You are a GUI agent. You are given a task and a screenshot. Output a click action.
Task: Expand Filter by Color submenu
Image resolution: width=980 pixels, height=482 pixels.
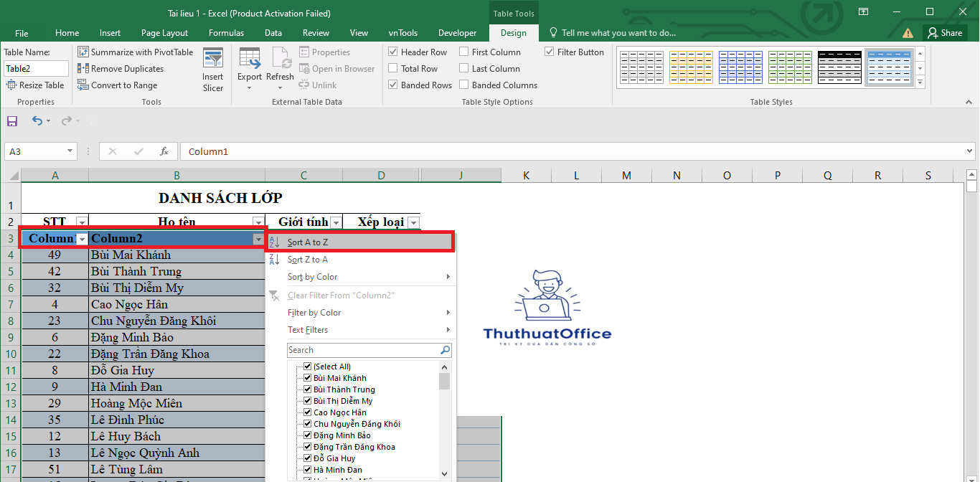pyautogui.click(x=362, y=313)
